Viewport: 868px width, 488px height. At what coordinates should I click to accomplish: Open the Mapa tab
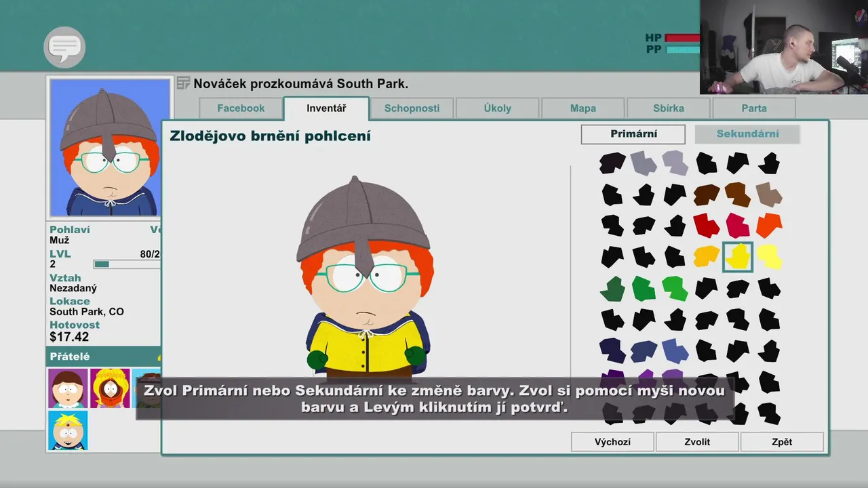583,108
